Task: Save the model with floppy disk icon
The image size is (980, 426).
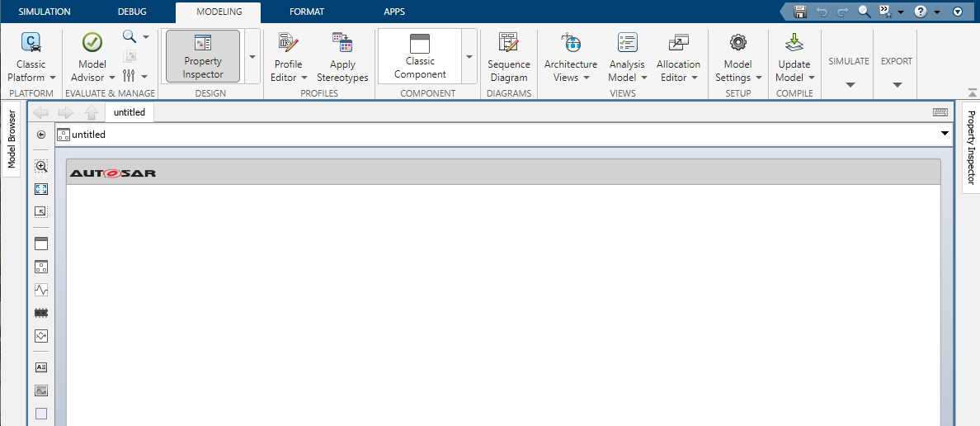Action: (x=799, y=12)
